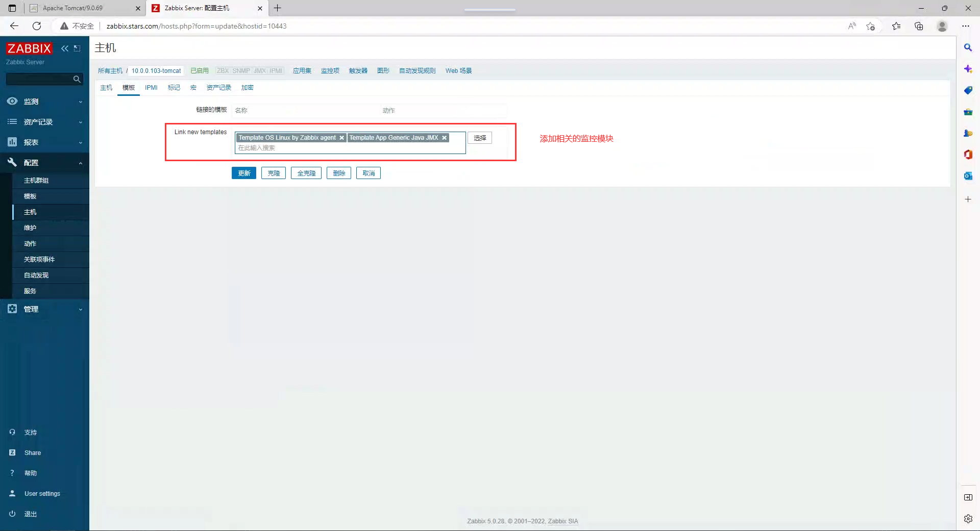Refresh the browser page
Screen dimensions: 980x531
pos(37,26)
